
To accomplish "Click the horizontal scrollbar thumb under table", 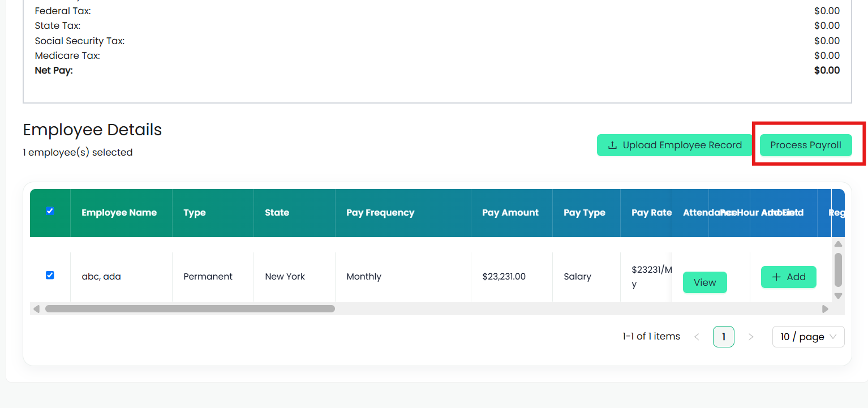I will (x=190, y=309).
